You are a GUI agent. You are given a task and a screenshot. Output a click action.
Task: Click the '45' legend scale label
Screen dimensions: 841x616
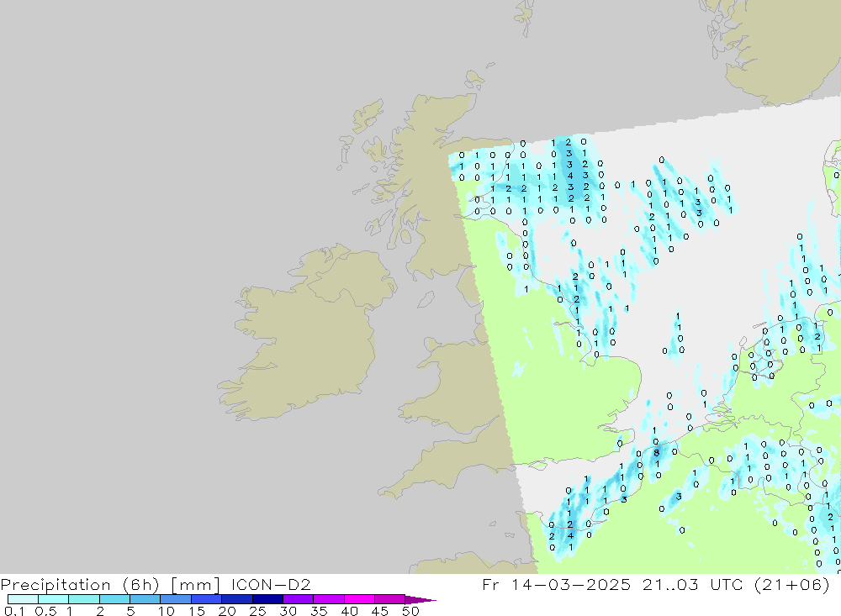click(380, 611)
